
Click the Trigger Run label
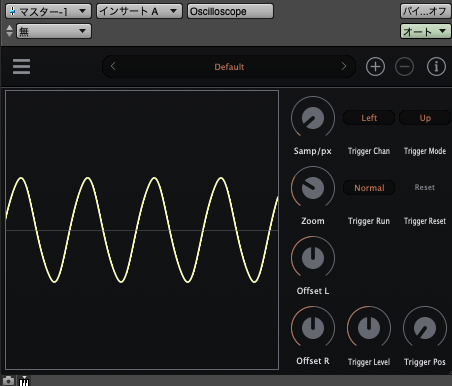369,221
